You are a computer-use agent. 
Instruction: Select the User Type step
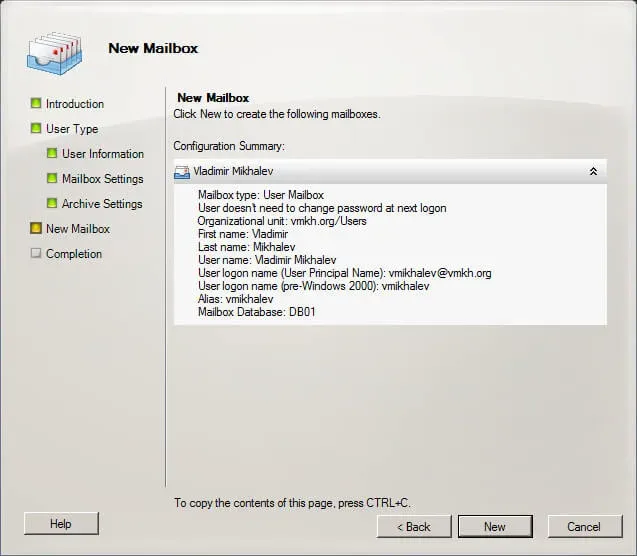tap(72, 129)
